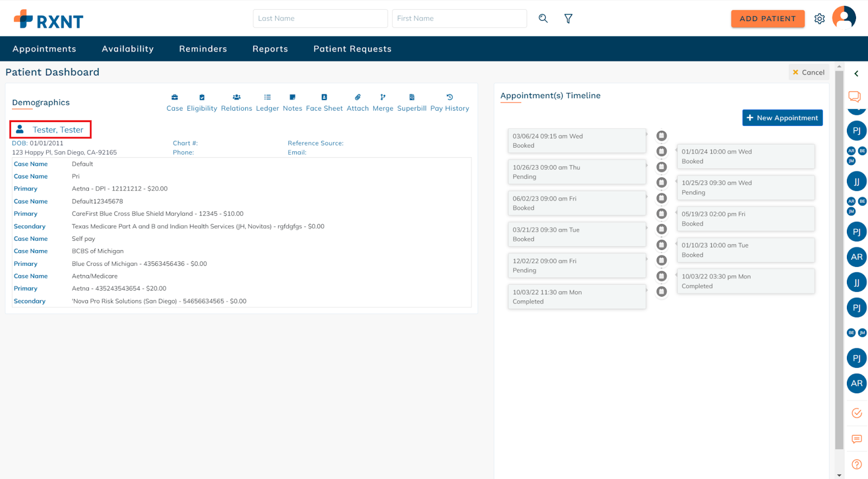Go to the Availability tab
868x479 pixels.
[x=127, y=49]
